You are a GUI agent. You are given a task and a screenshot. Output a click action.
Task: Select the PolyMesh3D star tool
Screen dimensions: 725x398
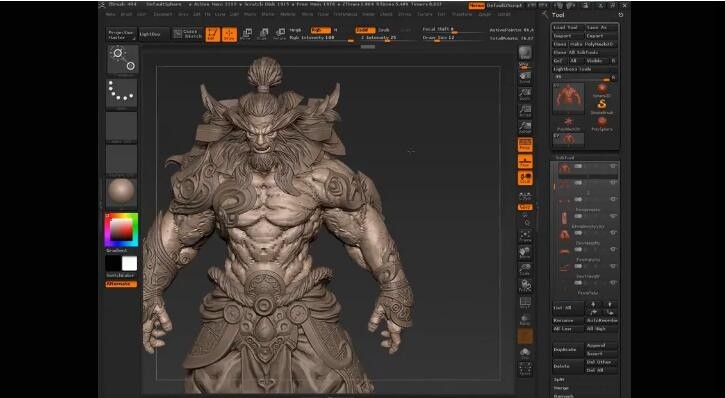pyautogui.click(x=568, y=123)
